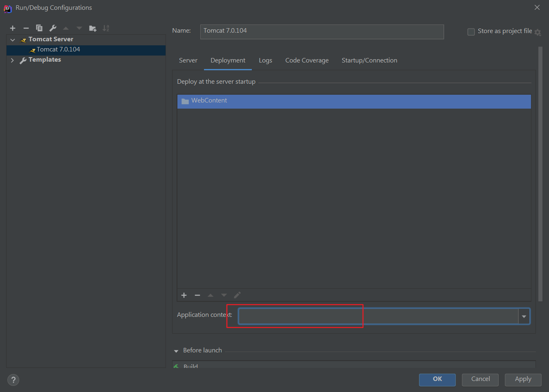
Task: Focus Name field containing Tomcat 7.0.104
Action: tap(322, 32)
